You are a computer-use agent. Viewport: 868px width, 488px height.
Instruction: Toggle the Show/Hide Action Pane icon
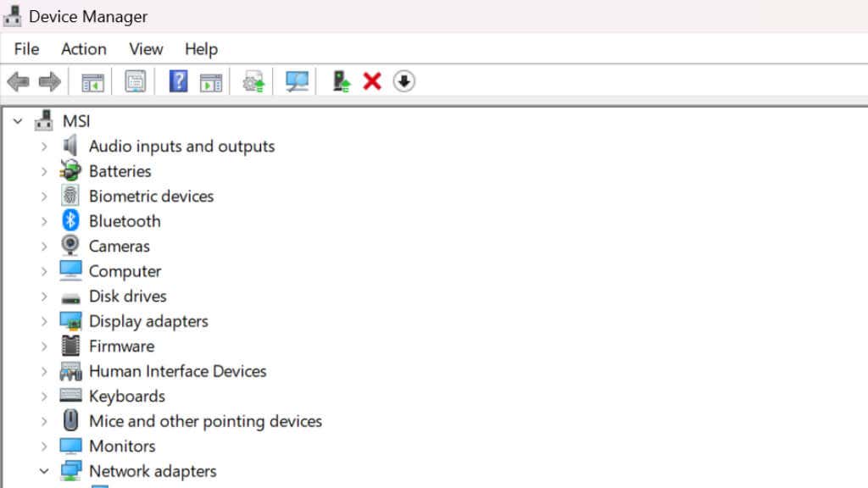click(210, 82)
